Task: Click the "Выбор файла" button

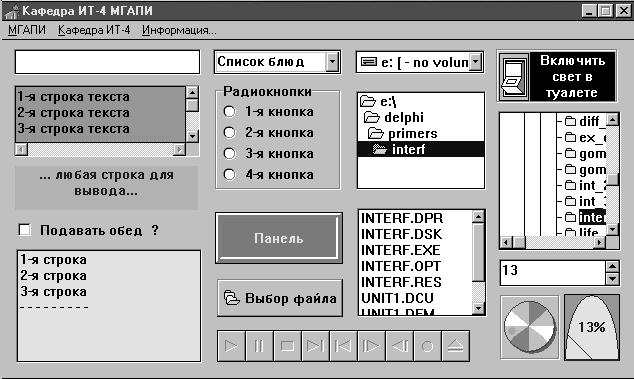Action: [280, 298]
